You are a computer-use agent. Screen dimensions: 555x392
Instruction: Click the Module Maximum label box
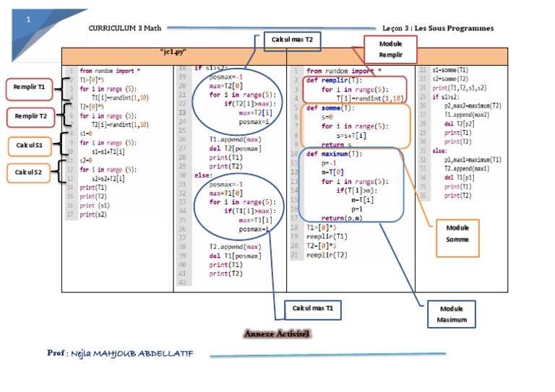(452, 314)
